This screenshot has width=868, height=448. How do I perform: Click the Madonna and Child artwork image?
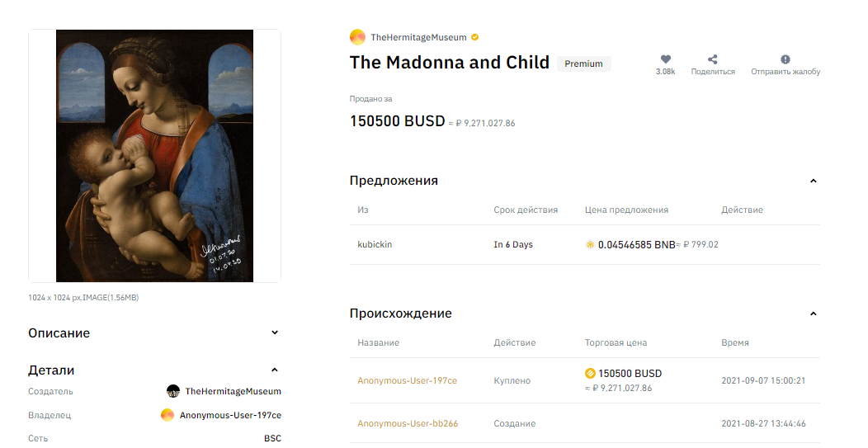pos(154,156)
